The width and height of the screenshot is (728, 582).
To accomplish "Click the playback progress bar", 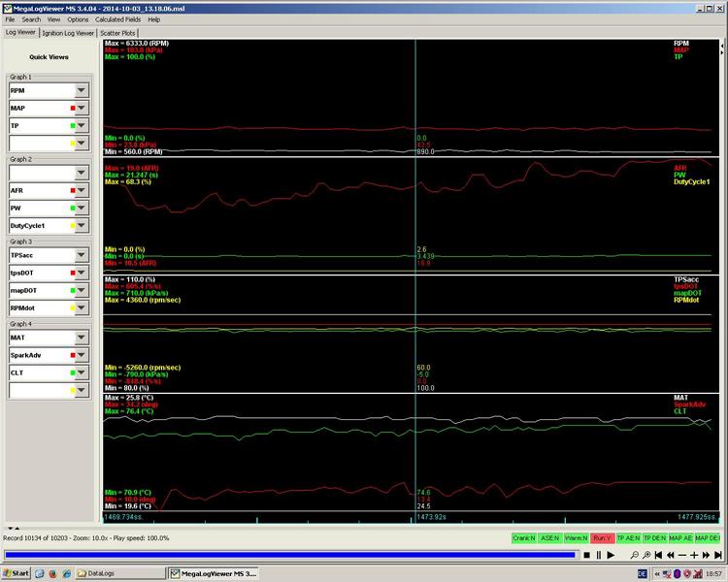I will [x=290, y=555].
